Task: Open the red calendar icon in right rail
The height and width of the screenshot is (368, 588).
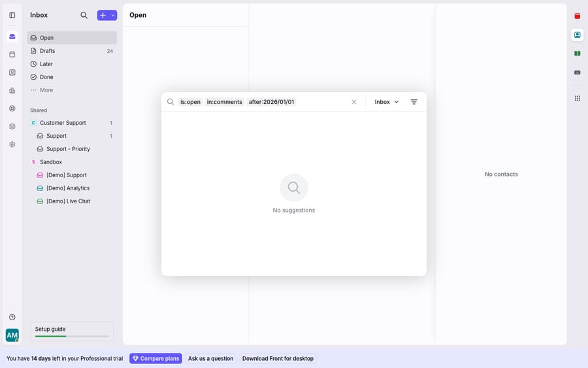Action: click(x=578, y=16)
